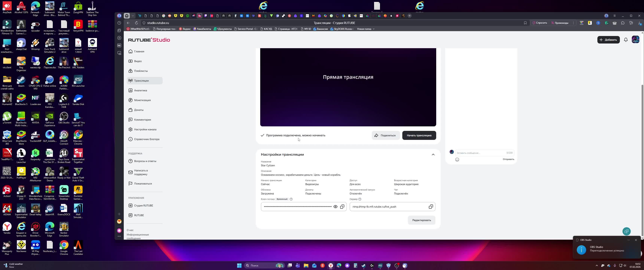Copy the stream key
Screen dimensions: 644x270
[x=342, y=207]
